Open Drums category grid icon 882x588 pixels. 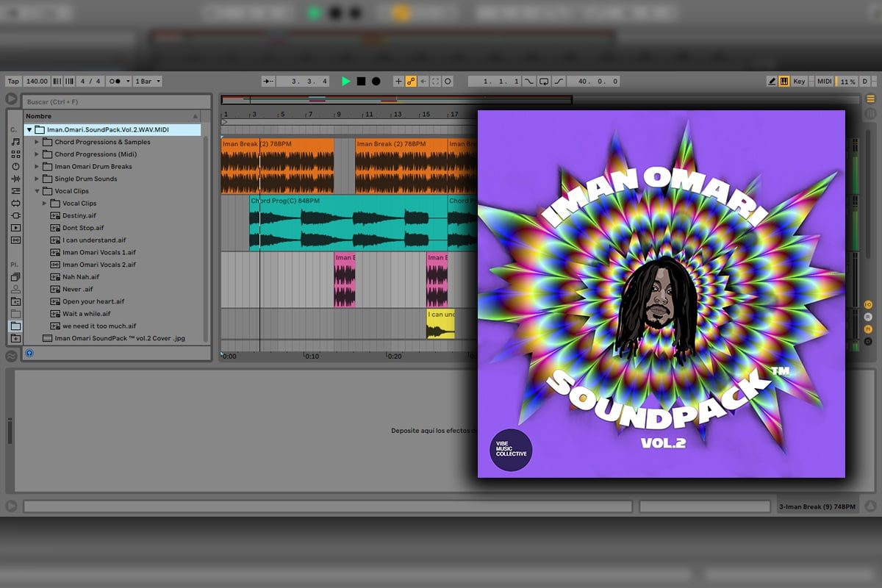click(15, 154)
